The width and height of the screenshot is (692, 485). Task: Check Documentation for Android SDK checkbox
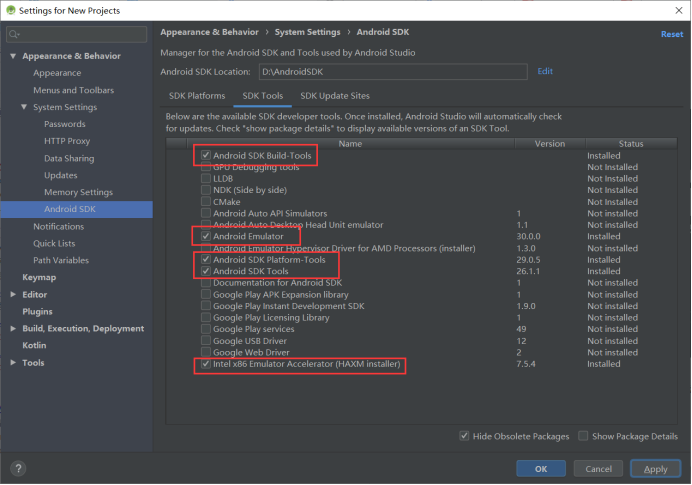click(206, 282)
